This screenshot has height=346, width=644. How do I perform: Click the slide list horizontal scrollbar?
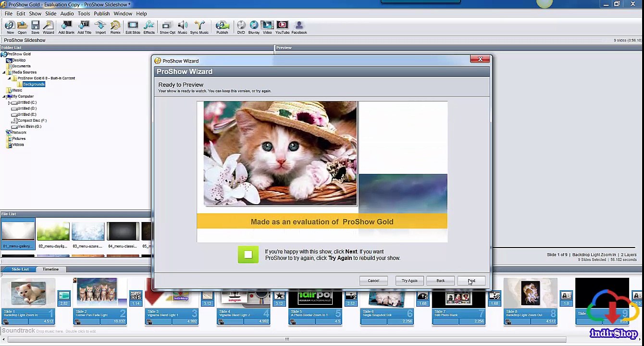(x=287, y=339)
